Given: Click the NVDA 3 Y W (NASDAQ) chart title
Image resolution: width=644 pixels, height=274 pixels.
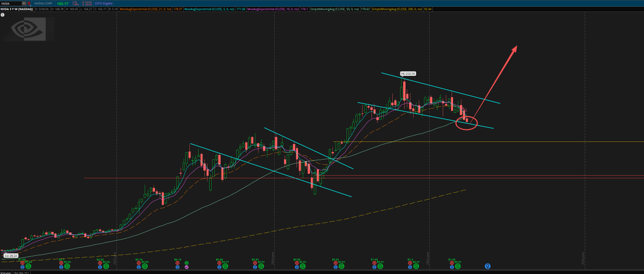Looking at the screenshot, I should tap(17, 9).
